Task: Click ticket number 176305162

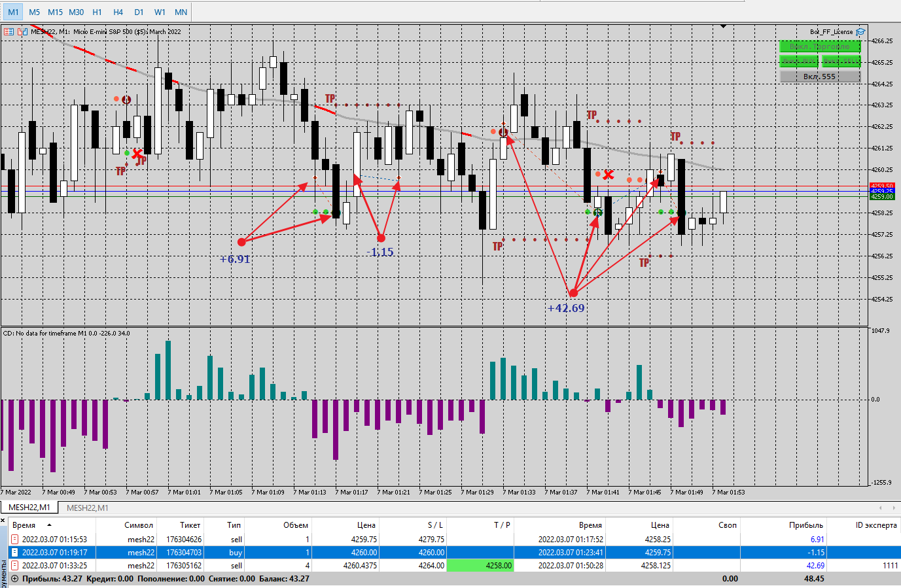Action: tap(184, 565)
